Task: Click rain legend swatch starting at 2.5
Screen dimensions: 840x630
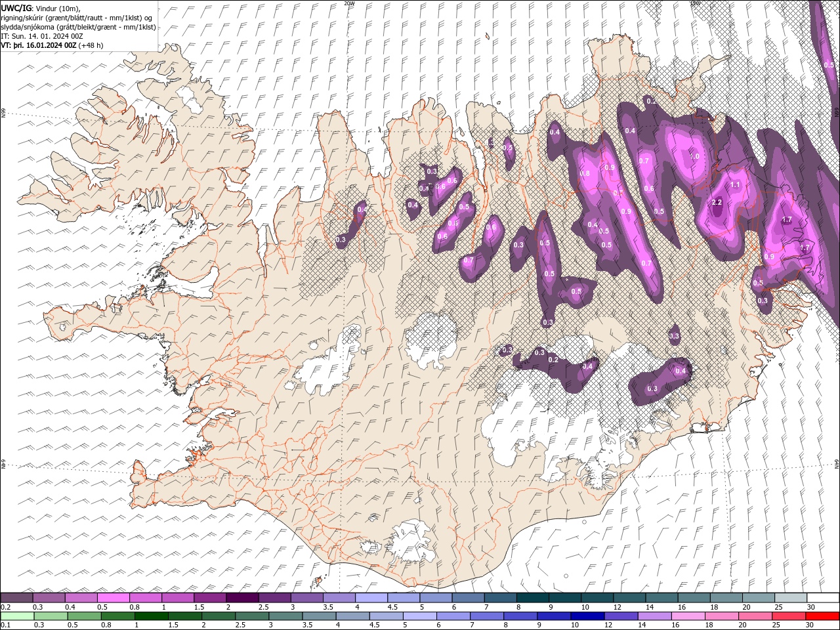Action: (252, 616)
